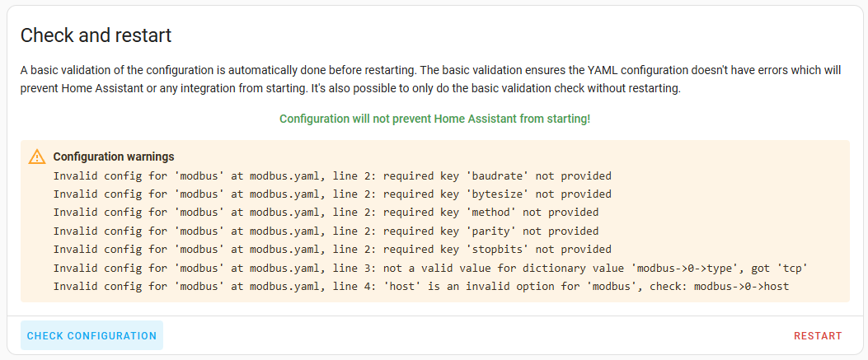The width and height of the screenshot is (868, 360).
Task: Click the 'Check and restart' card title
Action: (x=96, y=35)
